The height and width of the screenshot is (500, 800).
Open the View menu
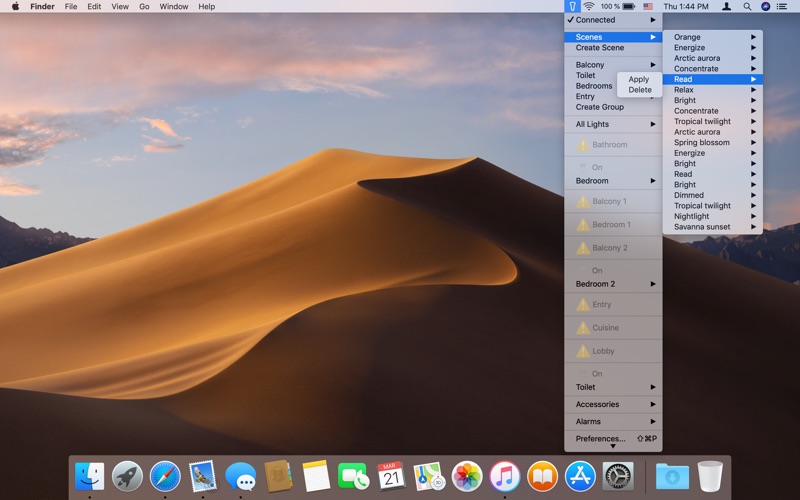coord(120,7)
